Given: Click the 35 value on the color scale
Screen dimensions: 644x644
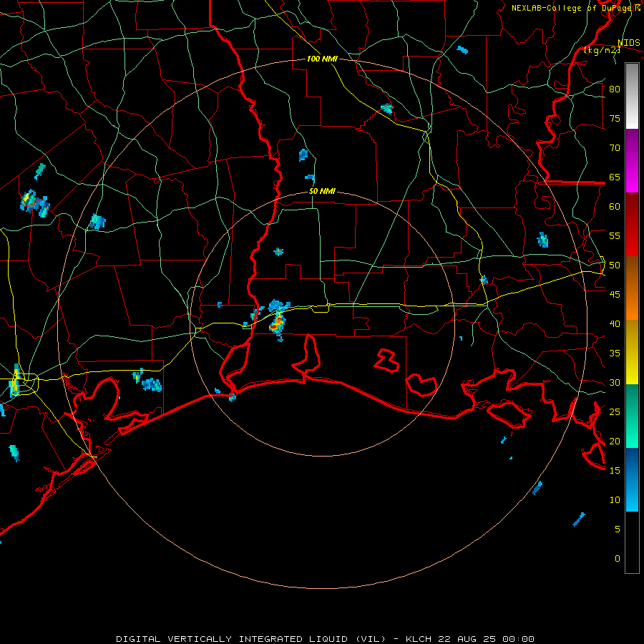Looking at the screenshot, I should coord(615,353).
